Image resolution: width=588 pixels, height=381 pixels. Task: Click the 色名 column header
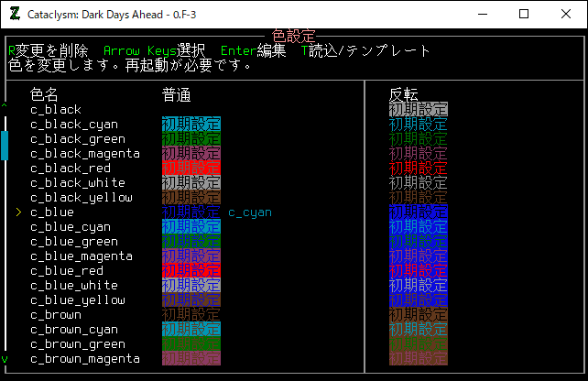coord(44,94)
